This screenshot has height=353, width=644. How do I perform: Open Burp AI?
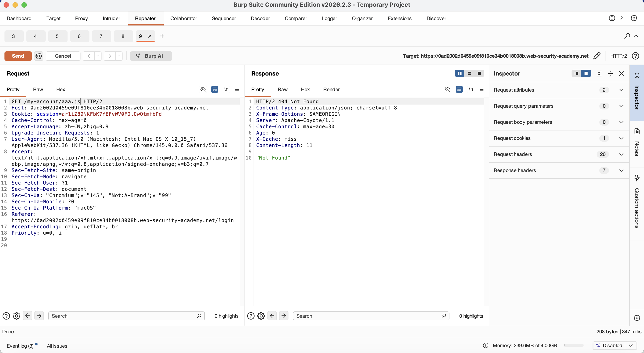coord(151,56)
